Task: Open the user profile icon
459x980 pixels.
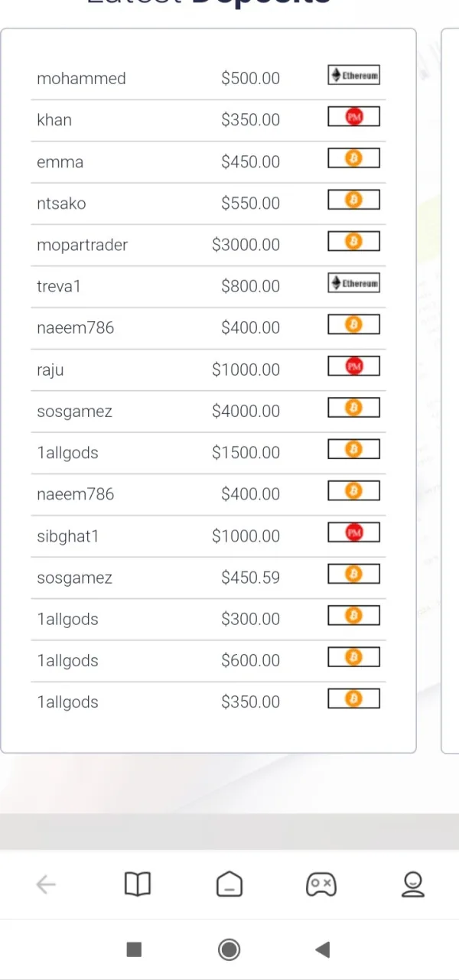Action: [x=413, y=884]
